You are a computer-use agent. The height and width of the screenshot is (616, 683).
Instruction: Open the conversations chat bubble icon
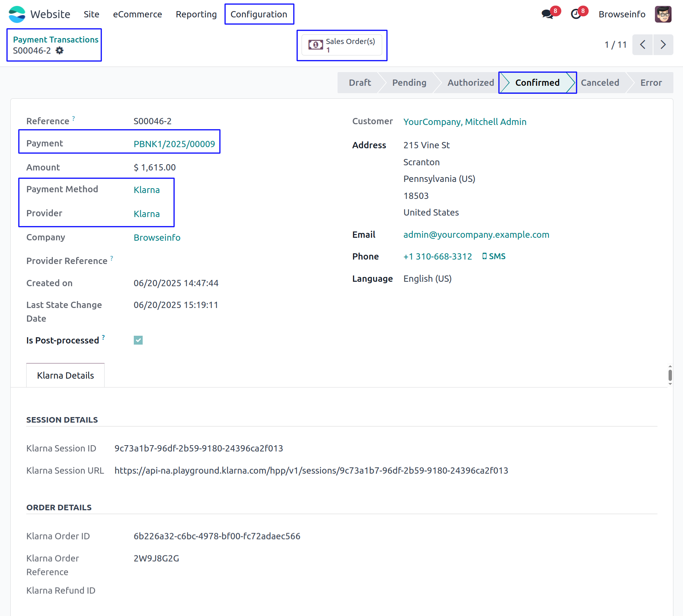547,14
